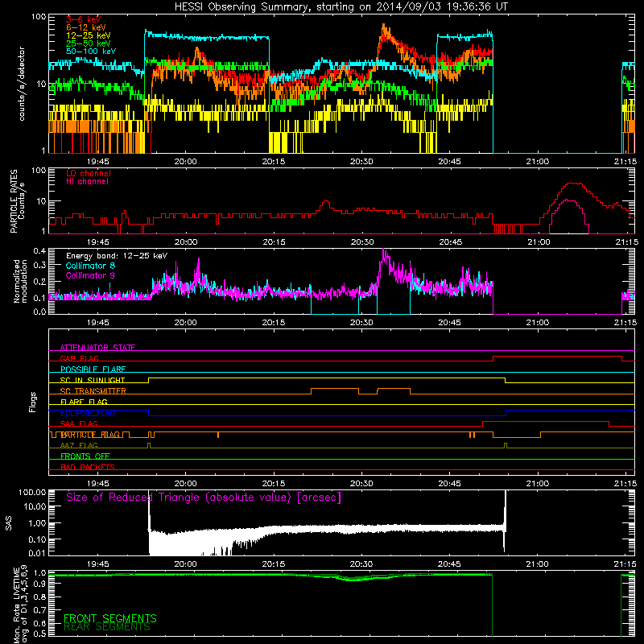
Task: Select the 6-12 keV legend entry
Action: click(x=86, y=27)
